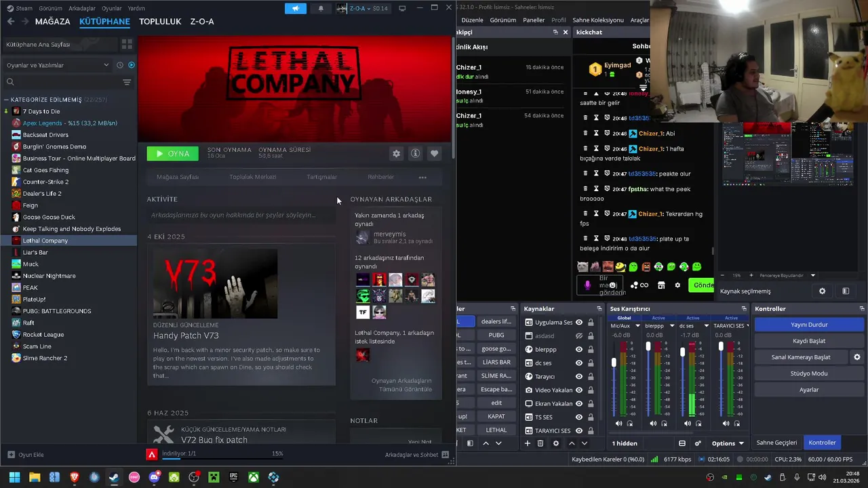The image size is (868, 488).
Task: Open source properties gear in Kaynaklar
Action: coord(556,443)
